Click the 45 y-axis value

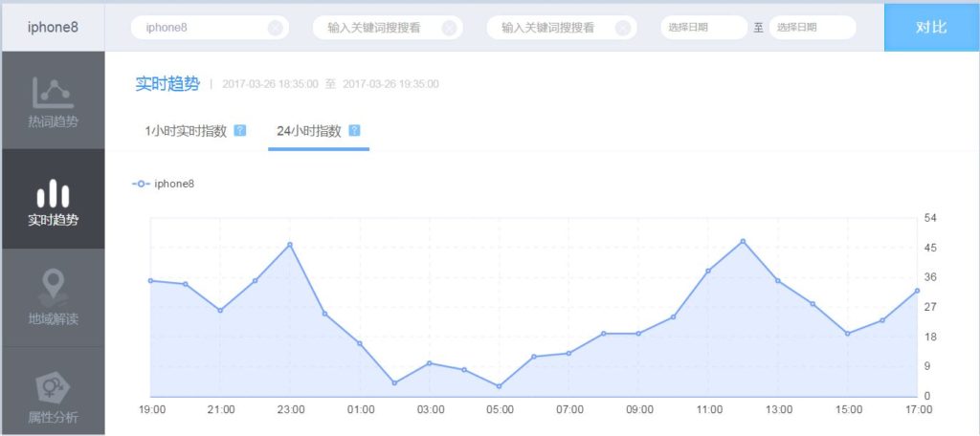click(x=930, y=248)
